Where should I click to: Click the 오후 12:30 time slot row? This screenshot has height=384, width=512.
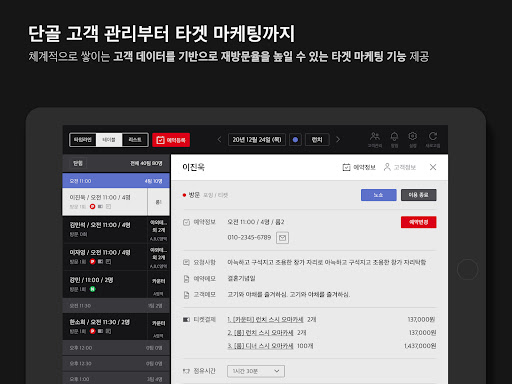[x=116, y=363]
